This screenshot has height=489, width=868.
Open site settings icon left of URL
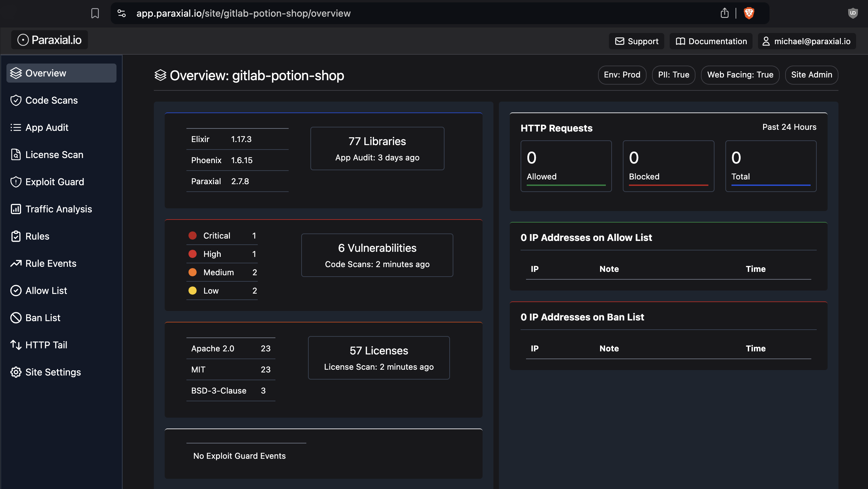(x=122, y=13)
